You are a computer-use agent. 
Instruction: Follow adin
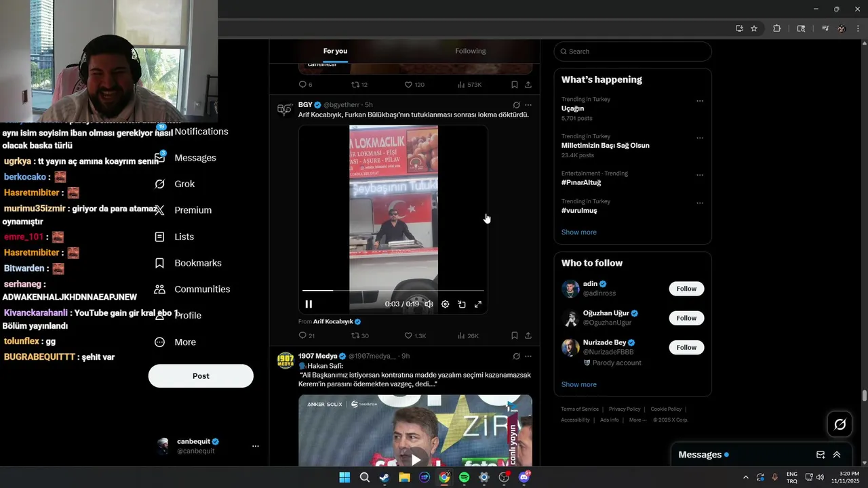tap(686, 289)
